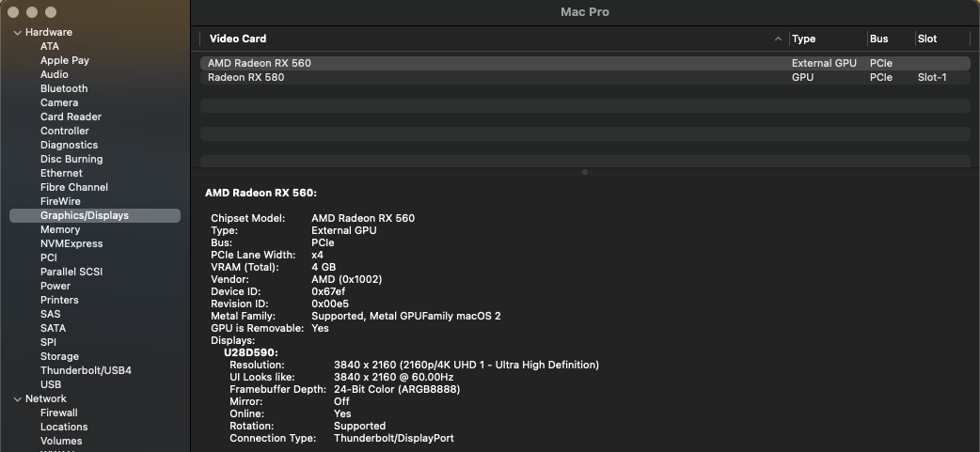Click Revision ID value 0x00e5
Viewport: 980px width, 452px height.
(x=330, y=304)
